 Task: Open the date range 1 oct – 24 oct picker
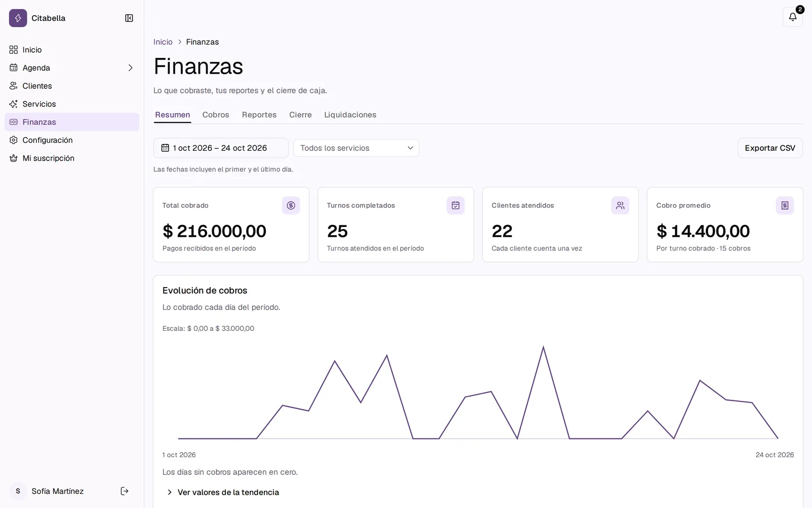click(x=221, y=148)
